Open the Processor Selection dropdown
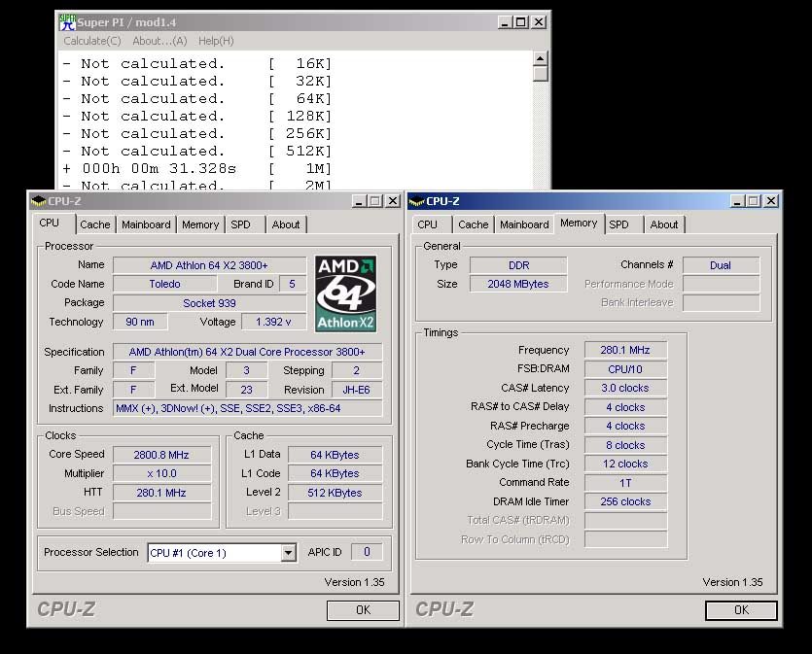The height and width of the screenshot is (654, 812). pos(289,553)
